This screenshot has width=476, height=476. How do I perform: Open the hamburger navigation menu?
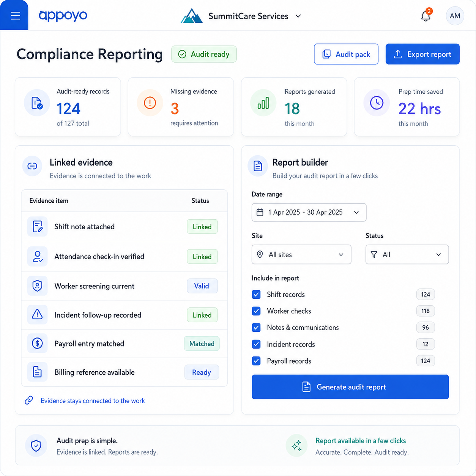(15, 16)
